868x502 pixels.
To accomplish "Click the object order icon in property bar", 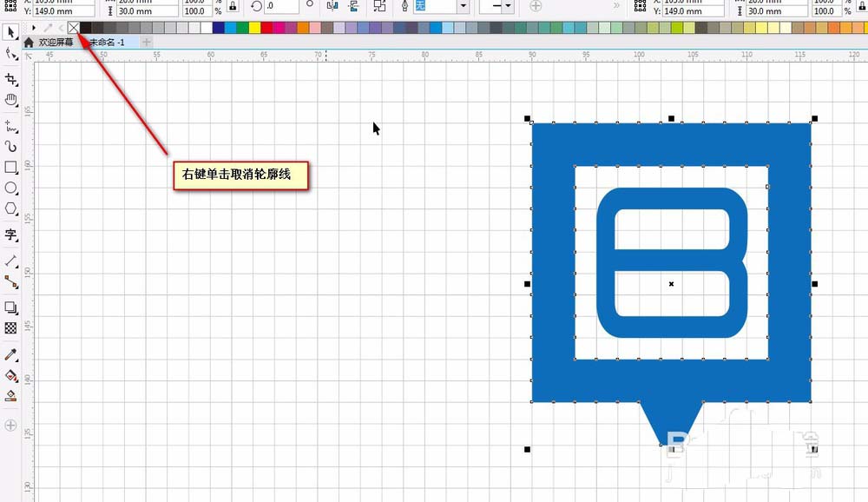I will pyautogui.click(x=379, y=6).
